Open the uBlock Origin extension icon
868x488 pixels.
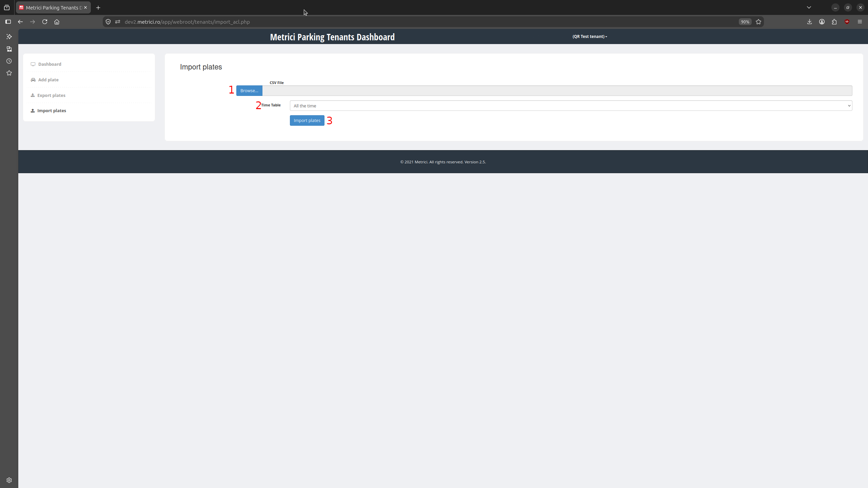pos(847,22)
